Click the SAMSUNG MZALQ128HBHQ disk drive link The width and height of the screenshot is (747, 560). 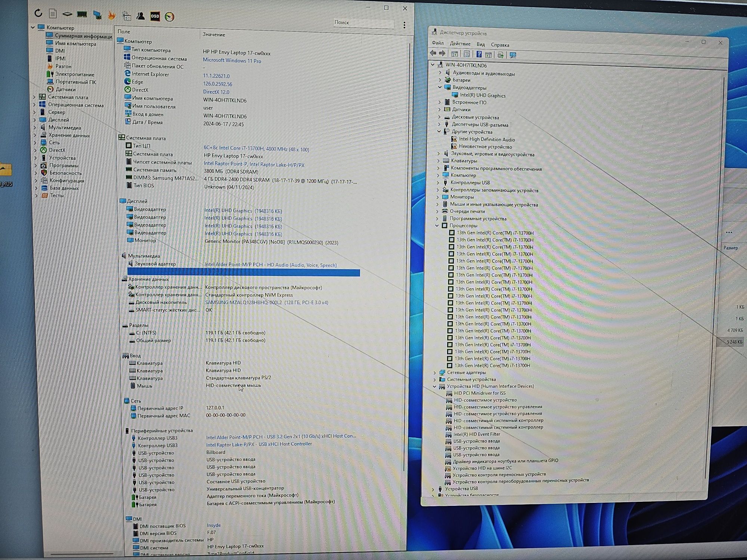267,302
